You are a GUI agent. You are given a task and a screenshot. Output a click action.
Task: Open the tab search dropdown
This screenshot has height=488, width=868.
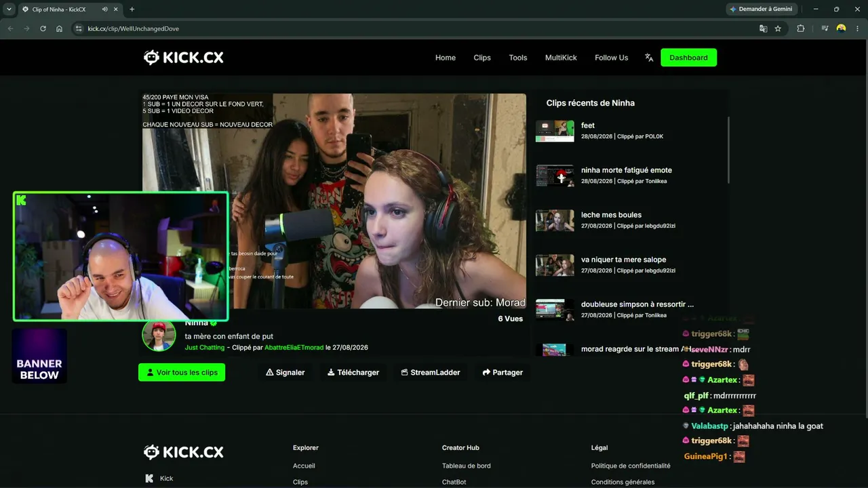tap(9, 9)
